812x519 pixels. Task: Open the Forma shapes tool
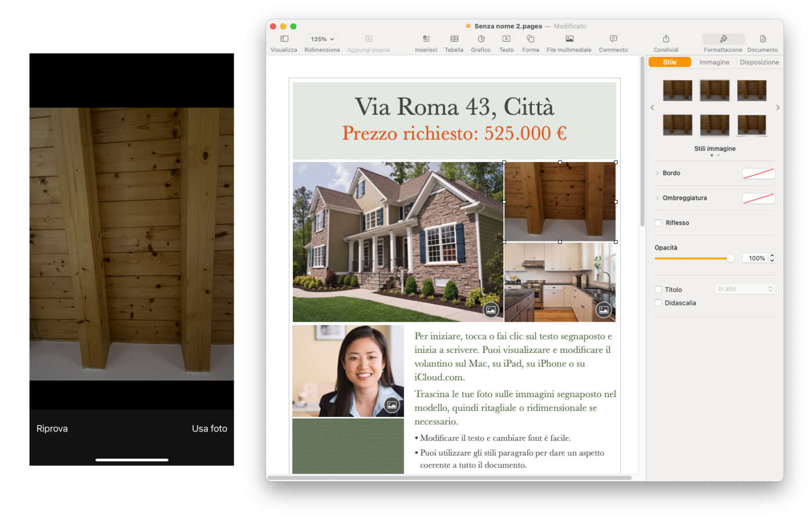click(x=530, y=39)
